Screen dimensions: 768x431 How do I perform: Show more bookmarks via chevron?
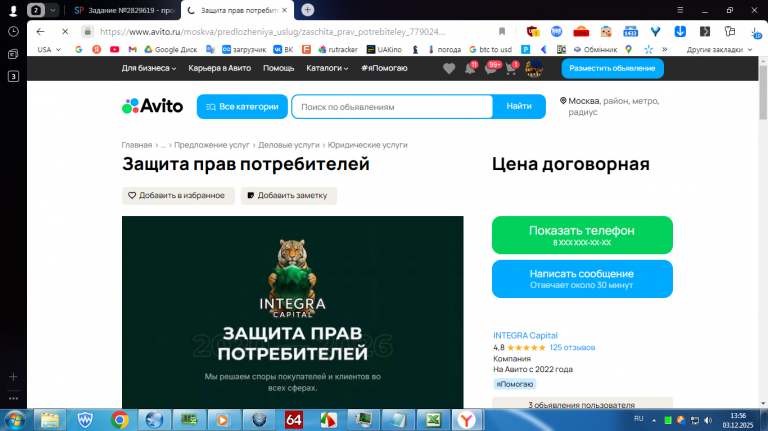click(665, 49)
